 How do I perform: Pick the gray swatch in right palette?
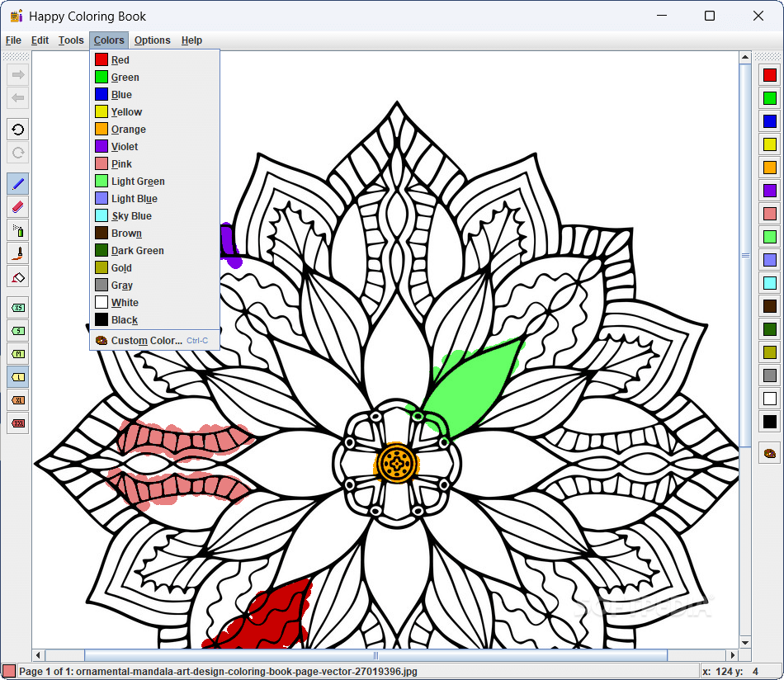pyautogui.click(x=769, y=375)
